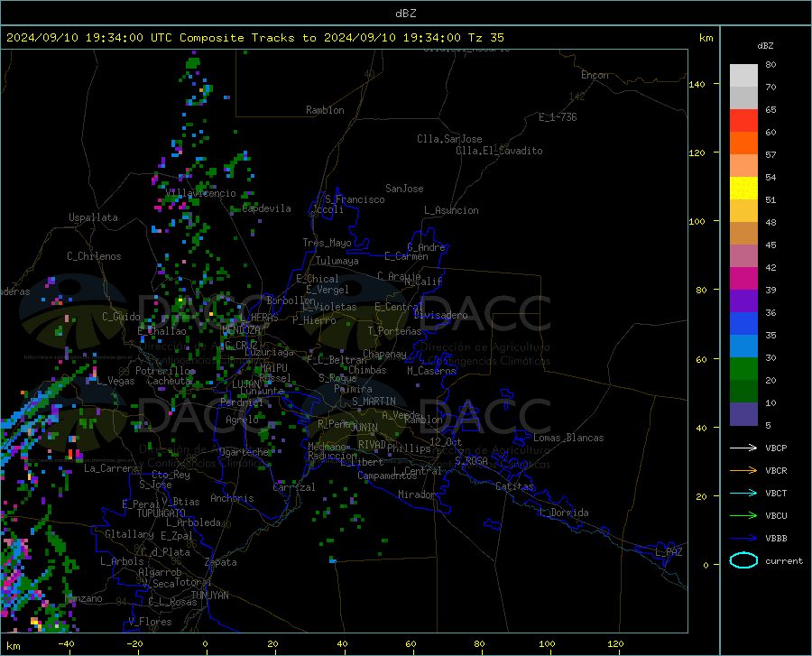
Task: Click the Clla.SanJose label
Action: (x=449, y=139)
